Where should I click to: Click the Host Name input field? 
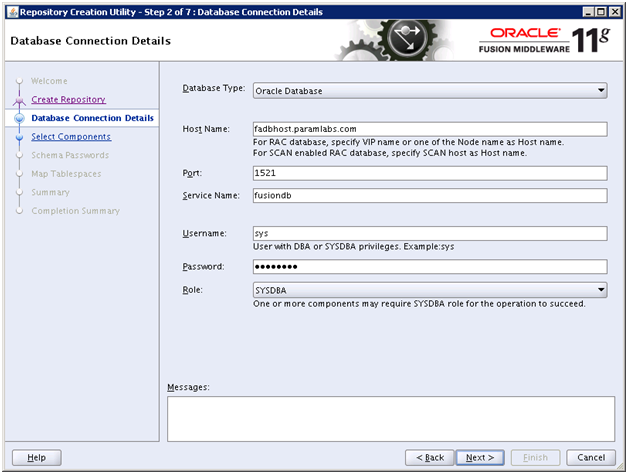pyautogui.click(x=430, y=129)
